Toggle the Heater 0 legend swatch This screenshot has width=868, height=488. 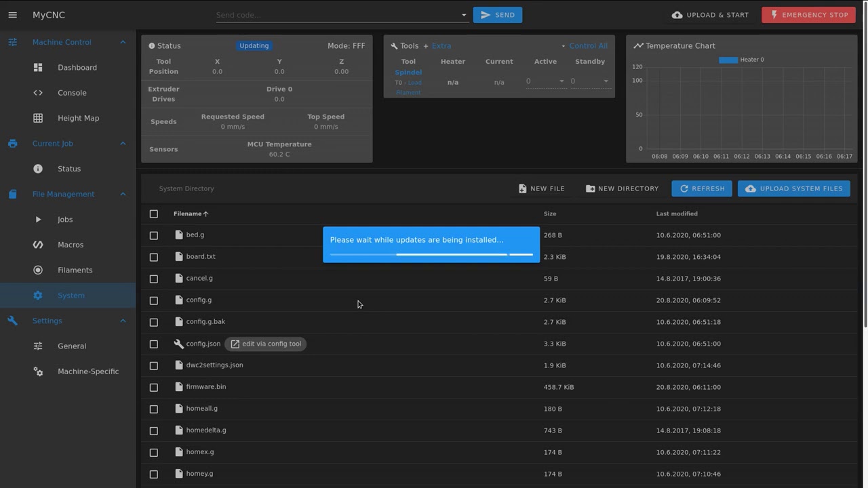click(728, 60)
